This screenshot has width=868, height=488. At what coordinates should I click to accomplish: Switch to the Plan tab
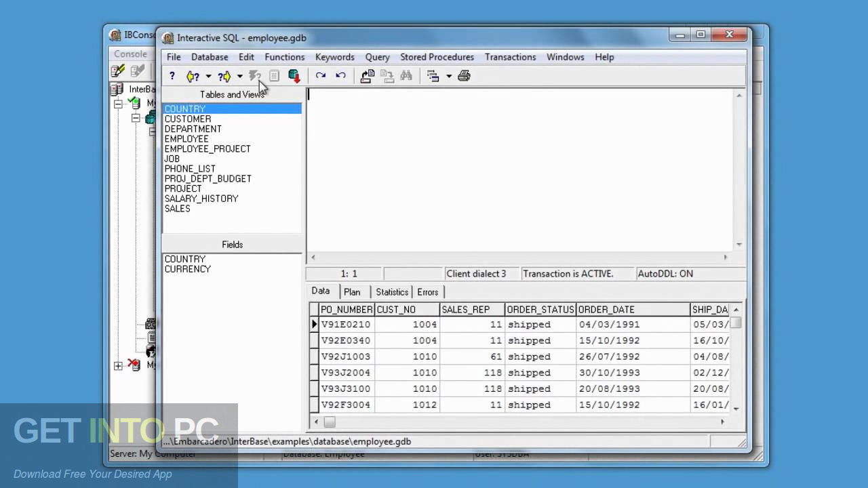coord(352,292)
